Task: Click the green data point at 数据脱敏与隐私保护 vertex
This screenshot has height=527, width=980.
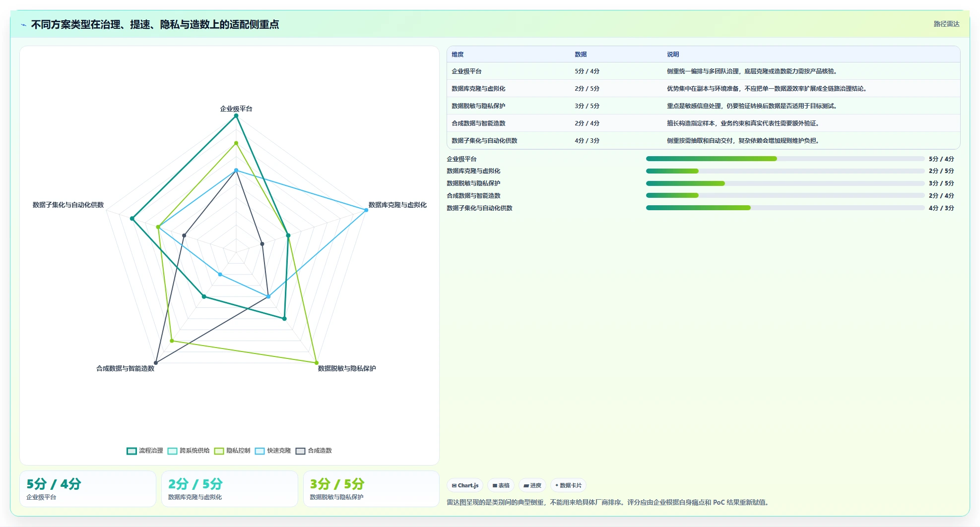Action: (317, 363)
